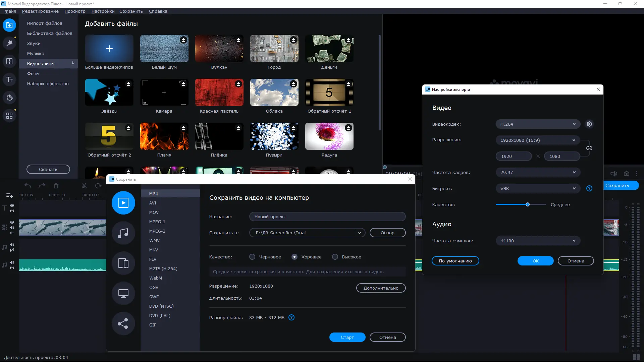Viewport: 644px width, 362px height.
Task: Select the Черновое quality radio button
Action: (252, 257)
